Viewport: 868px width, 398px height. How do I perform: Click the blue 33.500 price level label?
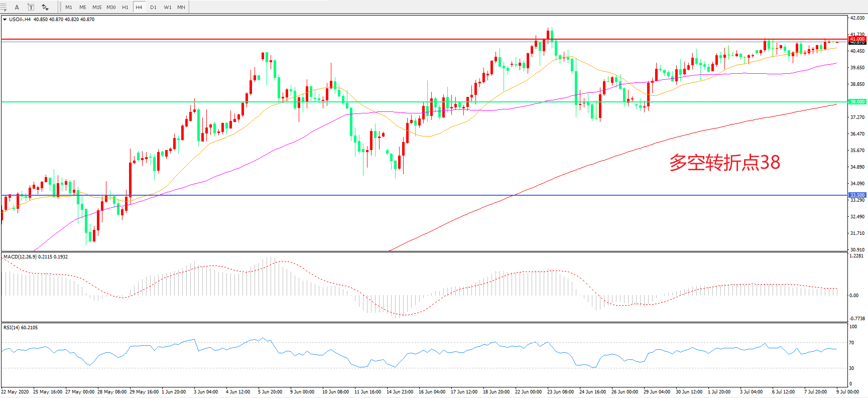(857, 195)
